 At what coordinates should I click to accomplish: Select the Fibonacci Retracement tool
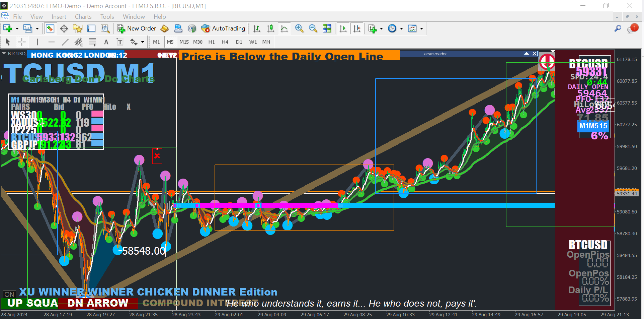tap(92, 42)
